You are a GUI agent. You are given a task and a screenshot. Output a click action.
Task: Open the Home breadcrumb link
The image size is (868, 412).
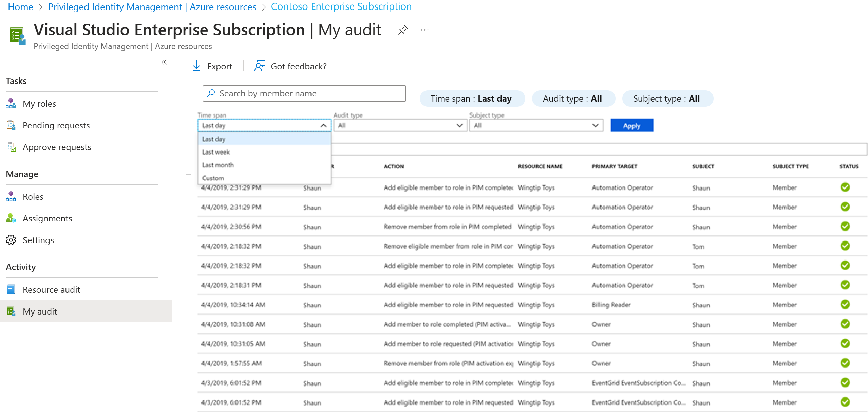[20, 7]
